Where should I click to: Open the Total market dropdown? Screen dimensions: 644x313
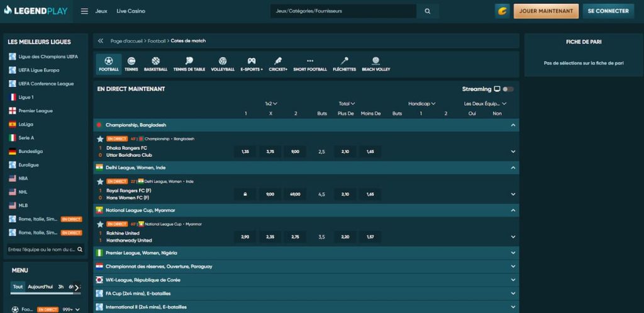(347, 104)
